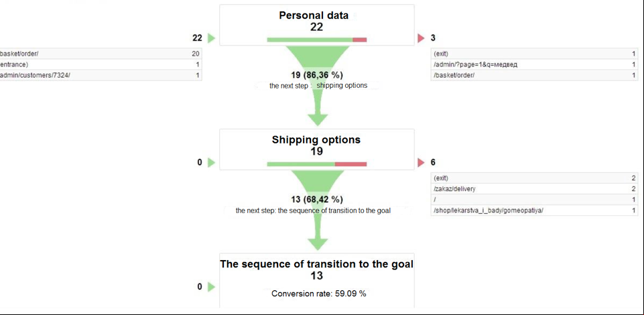Click green entry arrow beside Personal data

click(x=211, y=38)
